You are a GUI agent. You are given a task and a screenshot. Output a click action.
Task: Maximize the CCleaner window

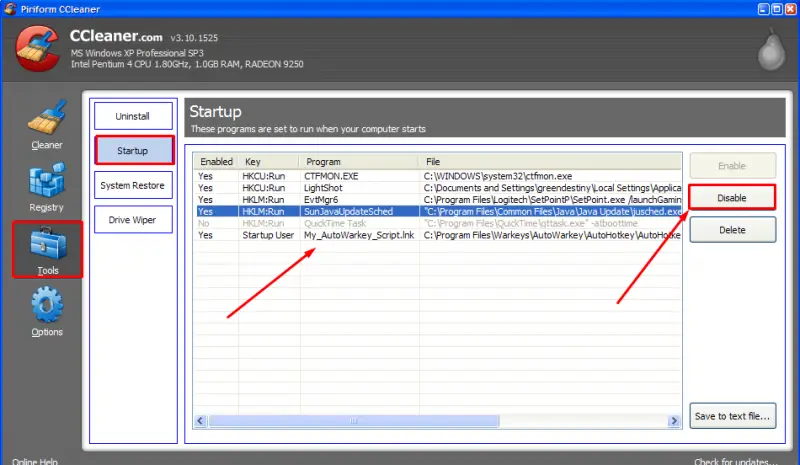pos(777,9)
